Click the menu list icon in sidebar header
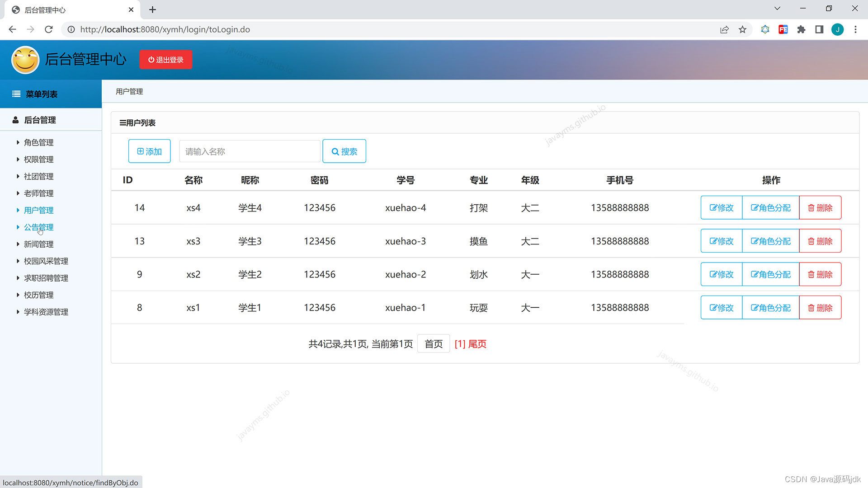Screen dimensions: 868x488 16,94
